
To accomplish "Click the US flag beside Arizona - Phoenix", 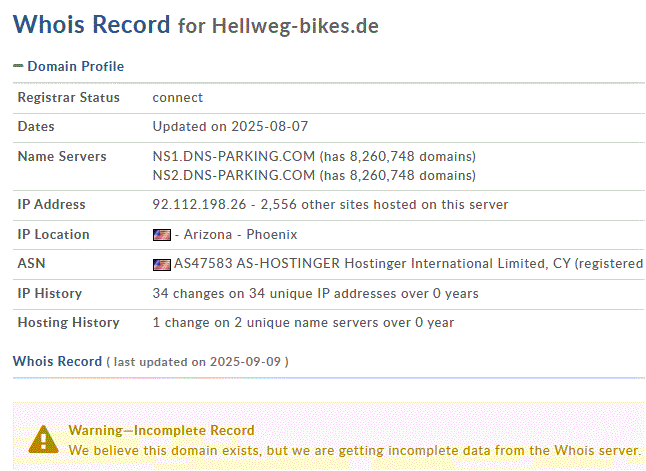I will coord(161,235).
